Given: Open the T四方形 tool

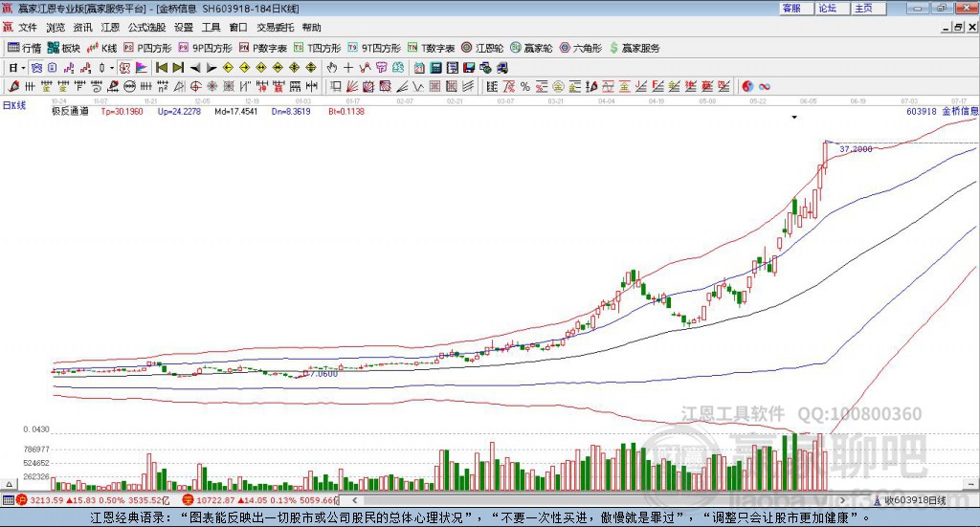Looking at the screenshot, I should pyautogui.click(x=318, y=48).
